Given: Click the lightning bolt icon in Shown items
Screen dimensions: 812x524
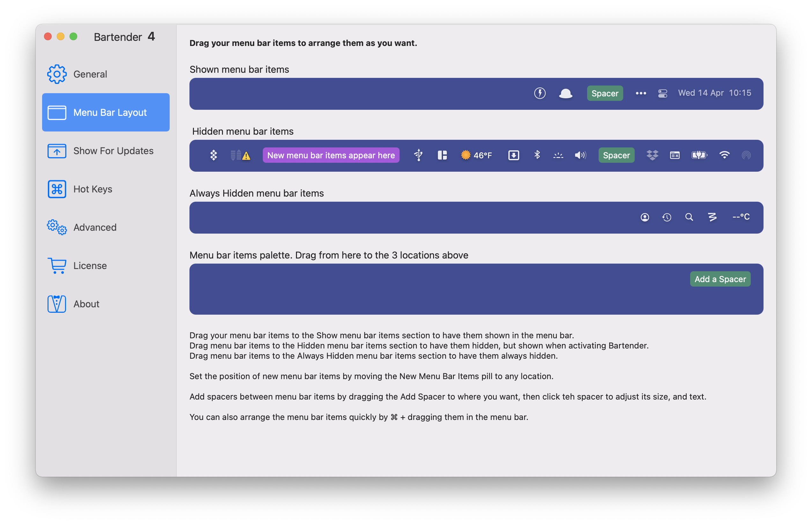Looking at the screenshot, I should [x=539, y=93].
